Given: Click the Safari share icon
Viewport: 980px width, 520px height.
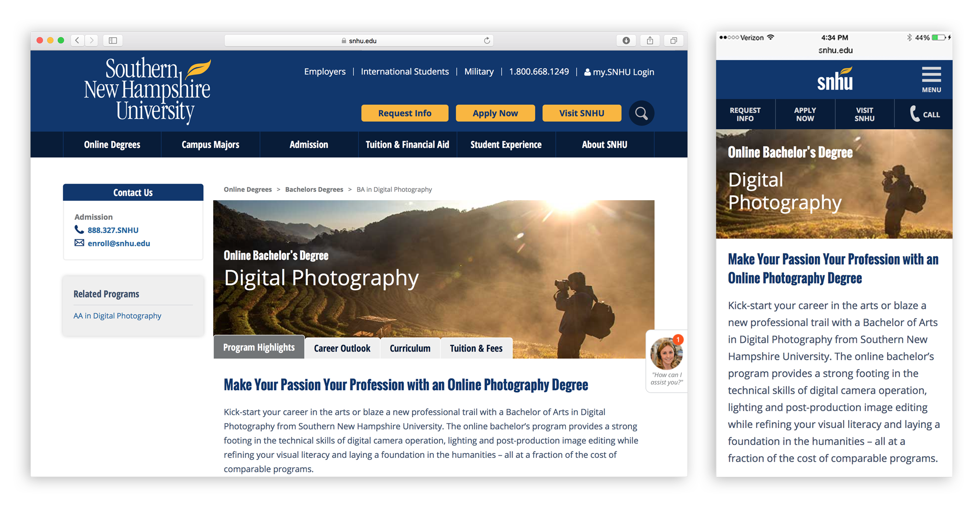Looking at the screenshot, I should coord(650,41).
